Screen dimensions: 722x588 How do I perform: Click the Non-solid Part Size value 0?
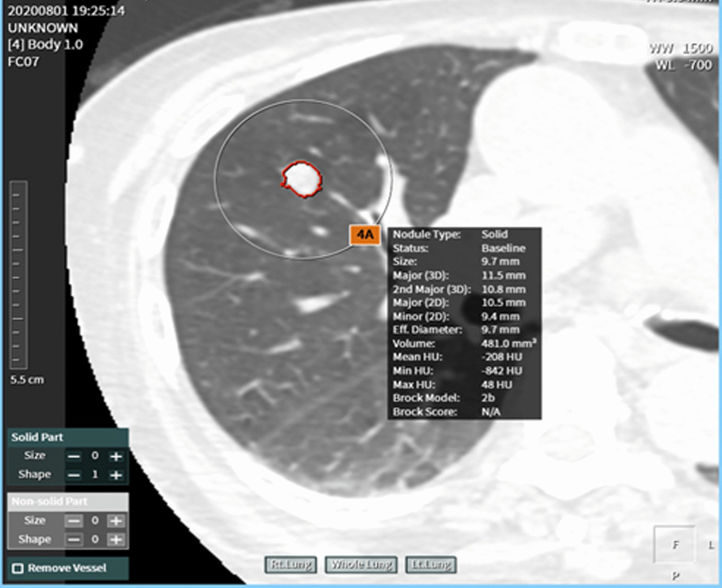click(x=95, y=520)
